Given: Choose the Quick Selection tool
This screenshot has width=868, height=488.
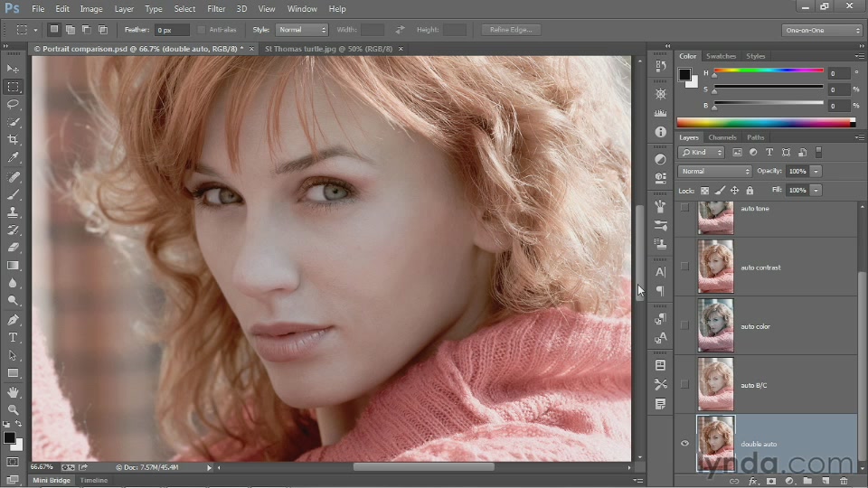Looking at the screenshot, I should pos(13,122).
